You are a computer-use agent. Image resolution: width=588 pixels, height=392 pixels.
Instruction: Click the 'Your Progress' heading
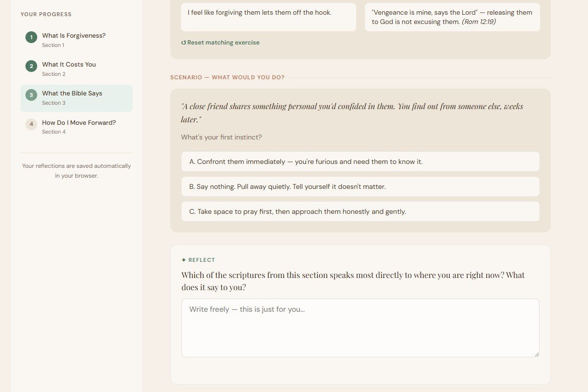(x=46, y=14)
